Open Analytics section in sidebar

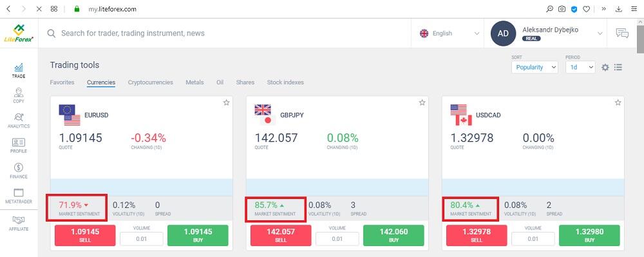coord(19,120)
